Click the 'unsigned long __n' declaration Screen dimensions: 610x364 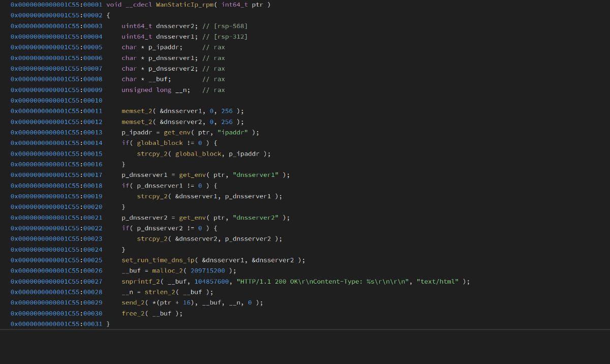tap(156, 90)
